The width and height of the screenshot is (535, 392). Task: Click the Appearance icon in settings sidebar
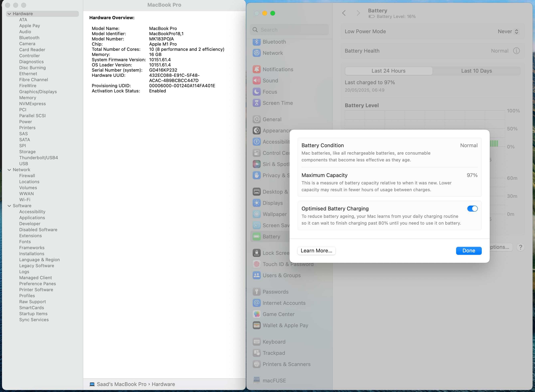[x=256, y=131]
